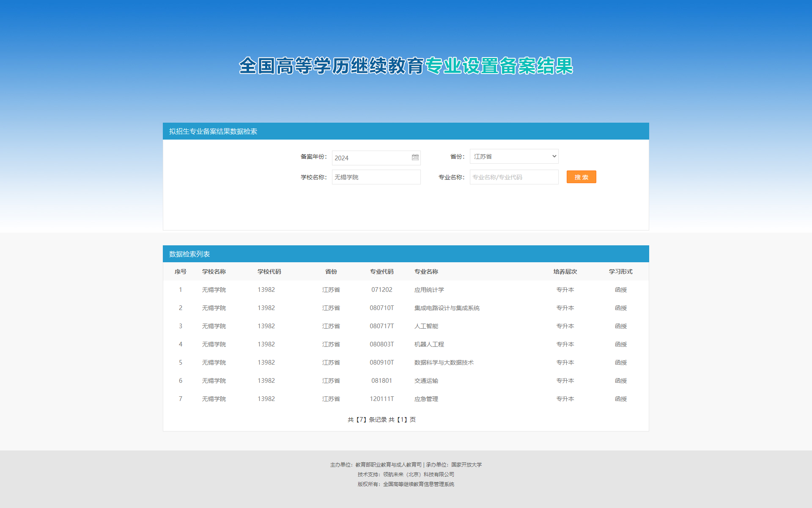Click the orange 搜索 search button
Image resolution: width=812 pixels, height=508 pixels.
pos(581,177)
